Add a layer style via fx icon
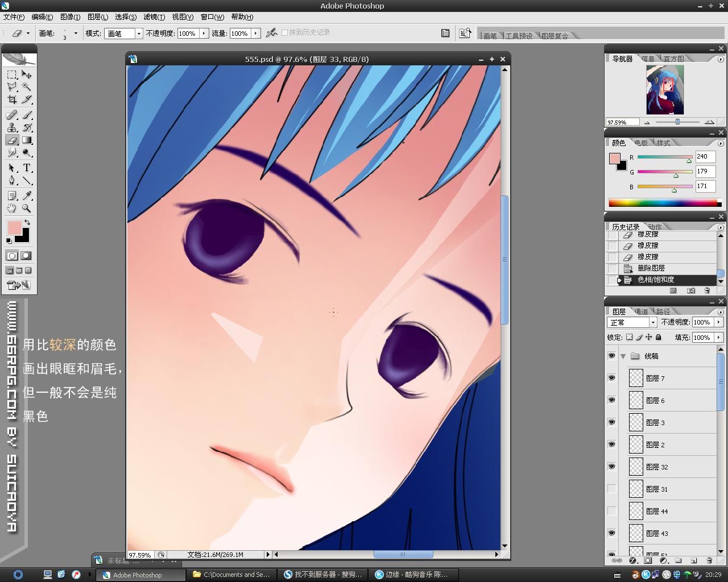This screenshot has width=728, height=582. click(x=633, y=560)
